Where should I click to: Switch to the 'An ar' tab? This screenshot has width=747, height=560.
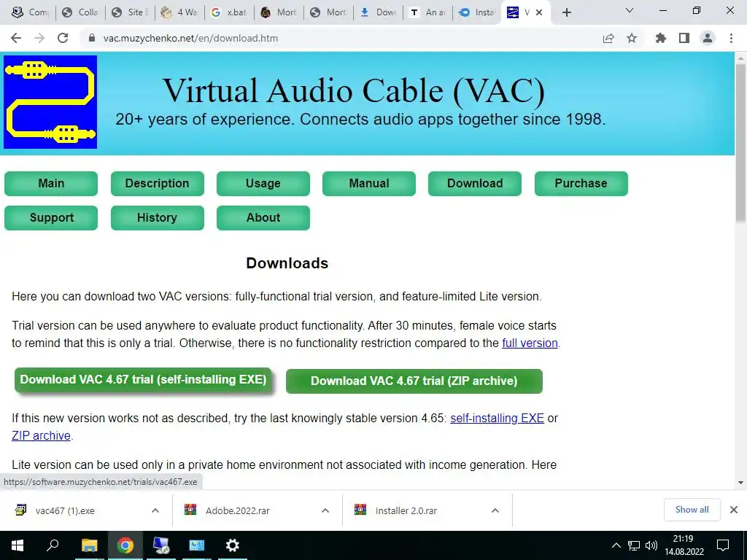point(427,12)
